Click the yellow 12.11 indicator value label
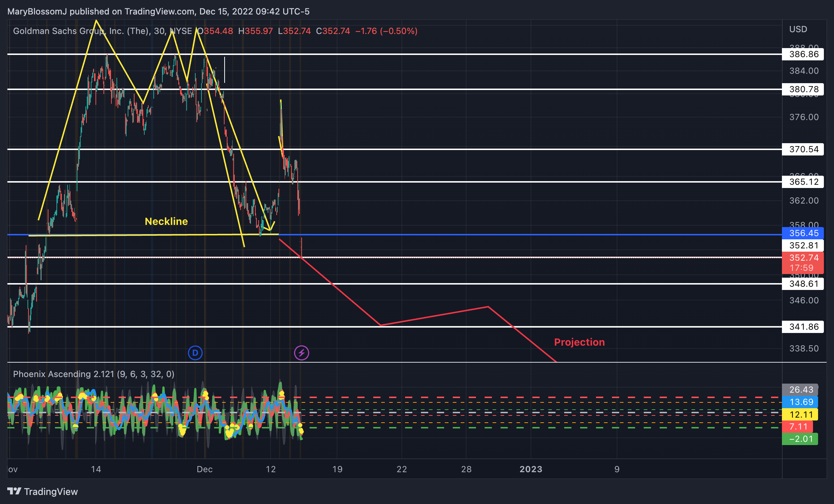This screenshot has width=834, height=504. 800,414
